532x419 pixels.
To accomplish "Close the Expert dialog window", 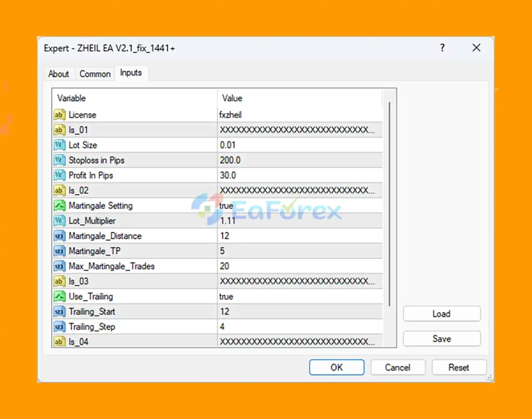I will (477, 48).
